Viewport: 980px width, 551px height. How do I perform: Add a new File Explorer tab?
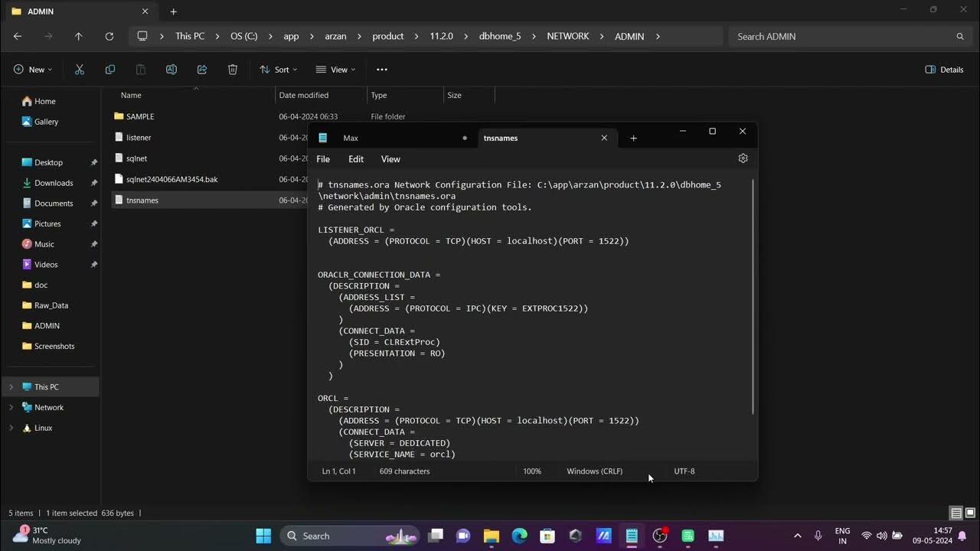tap(173, 11)
